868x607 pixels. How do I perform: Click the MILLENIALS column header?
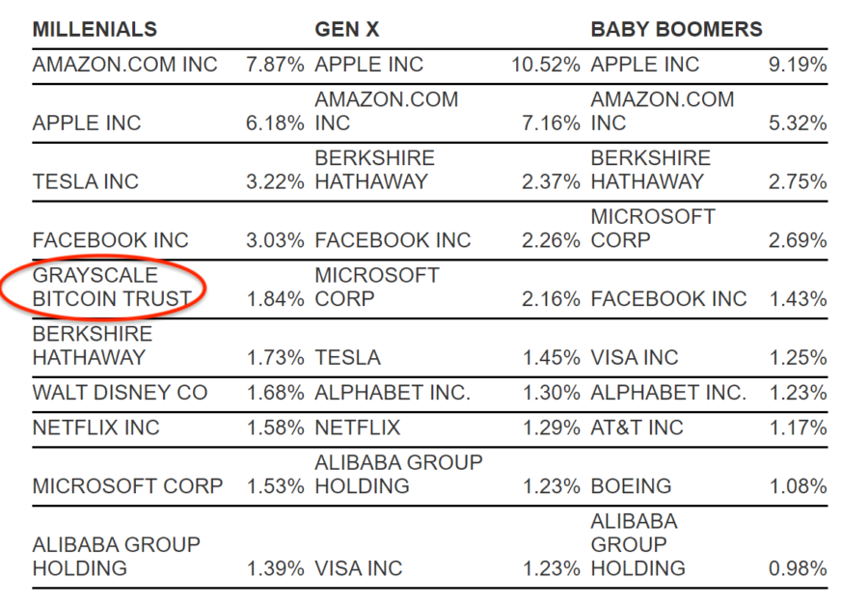tap(95, 29)
